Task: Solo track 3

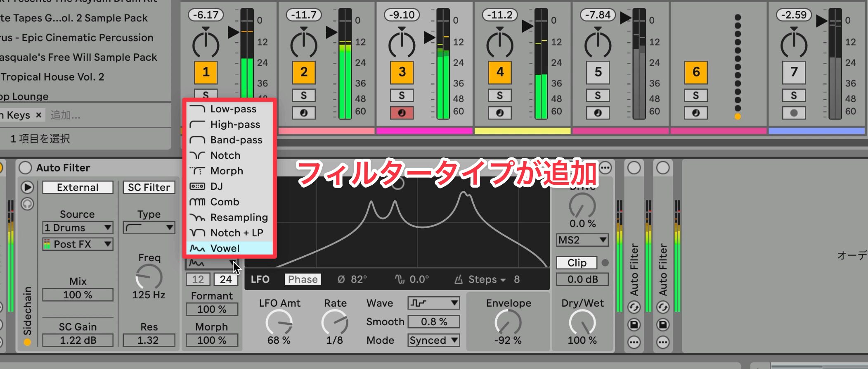Action: (x=402, y=95)
